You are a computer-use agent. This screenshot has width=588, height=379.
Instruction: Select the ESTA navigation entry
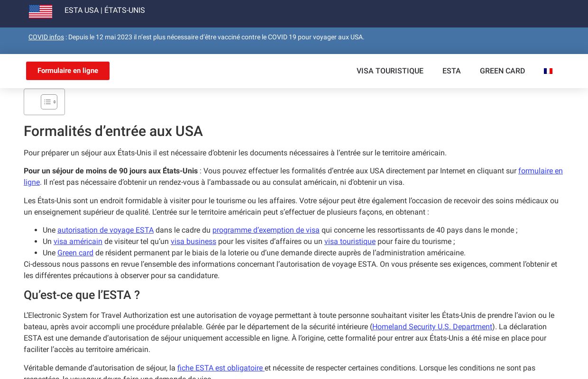(451, 71)
